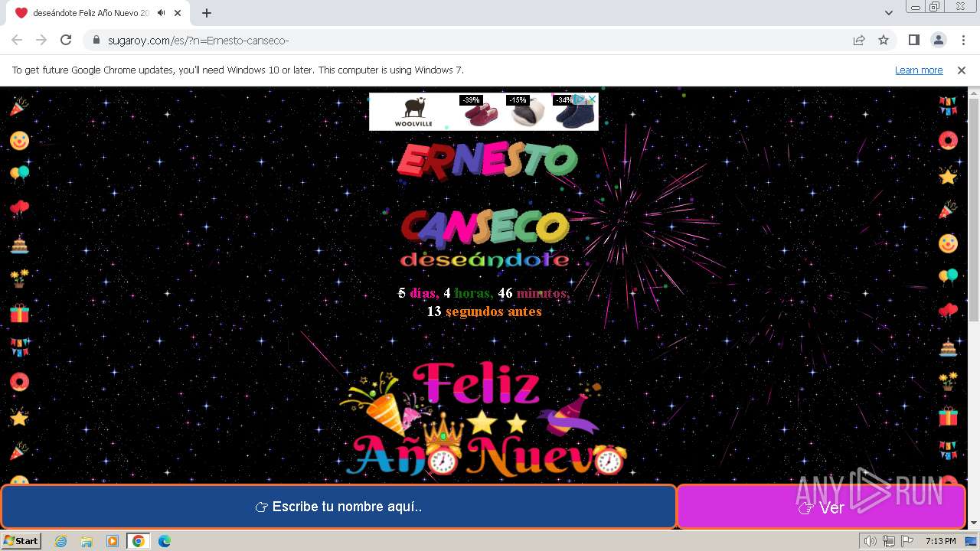Click the gold star emoji on left side
This screenshot has width=980, height=551.
pyautogui.click(x=19, y=417)
